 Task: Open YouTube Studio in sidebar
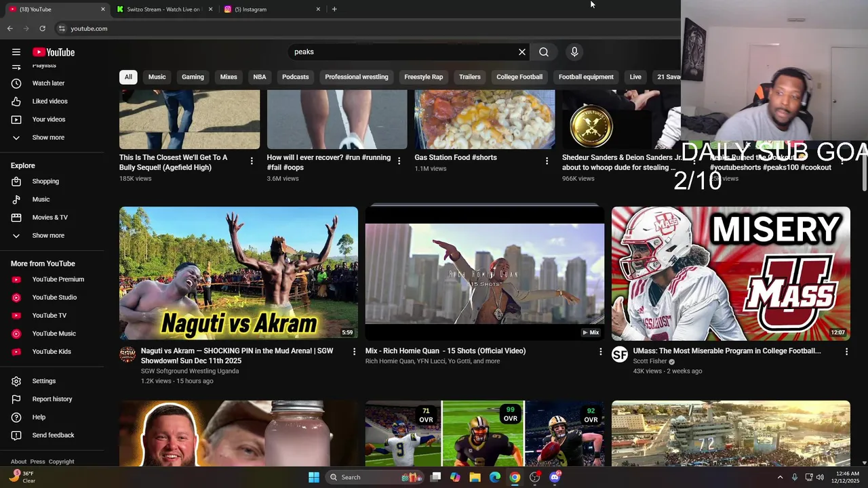[53, 298]
